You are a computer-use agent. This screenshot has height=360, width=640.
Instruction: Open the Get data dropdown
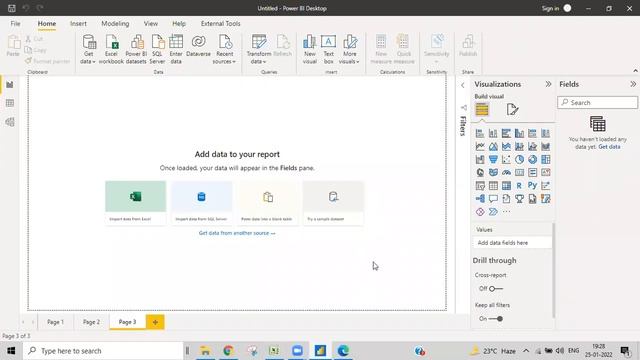(x=88, y=49)
